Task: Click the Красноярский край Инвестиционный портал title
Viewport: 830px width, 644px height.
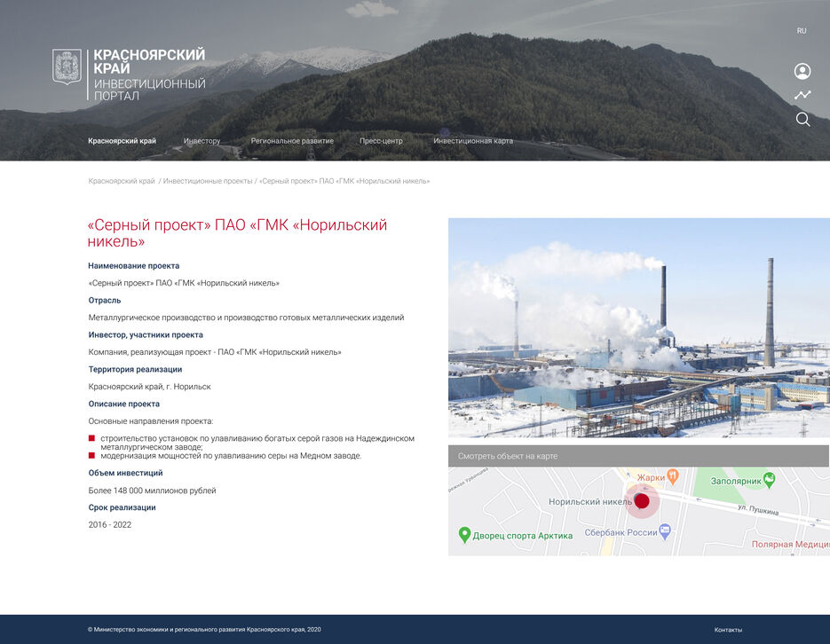Action: 149,75
